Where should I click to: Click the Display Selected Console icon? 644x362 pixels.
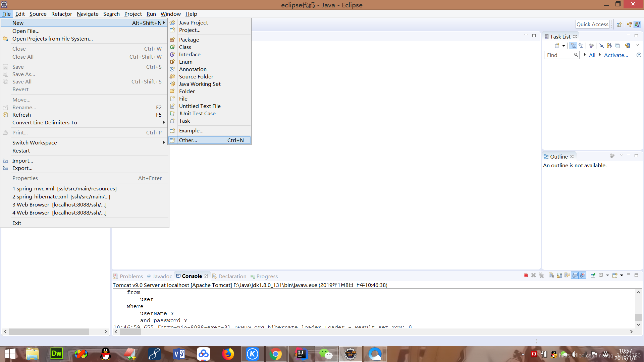[601, 276]
